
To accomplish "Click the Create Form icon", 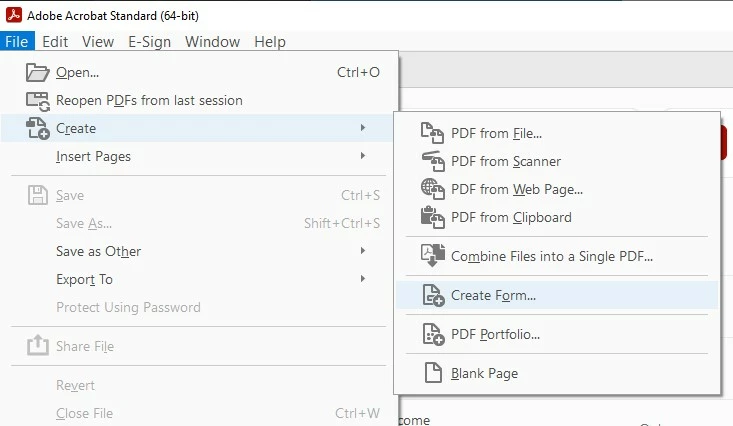I will [x=433, y=295].
